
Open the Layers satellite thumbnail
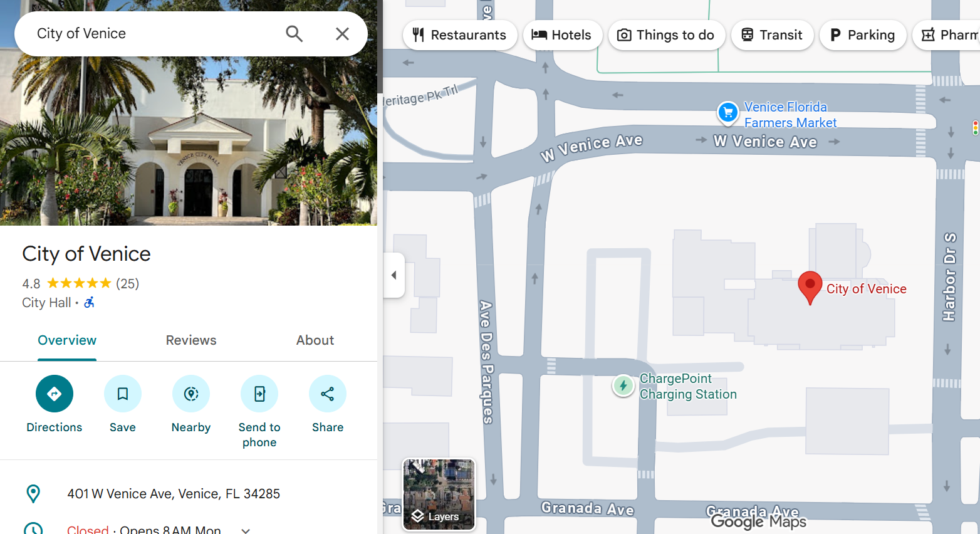pos(439,495)
